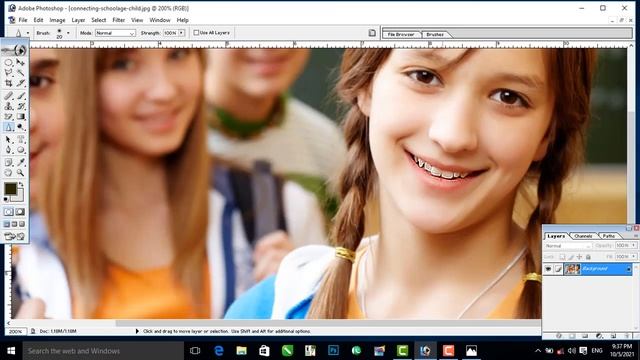The image size is (640, 360).
Task: Select the Slice tool
Action: 20,83
